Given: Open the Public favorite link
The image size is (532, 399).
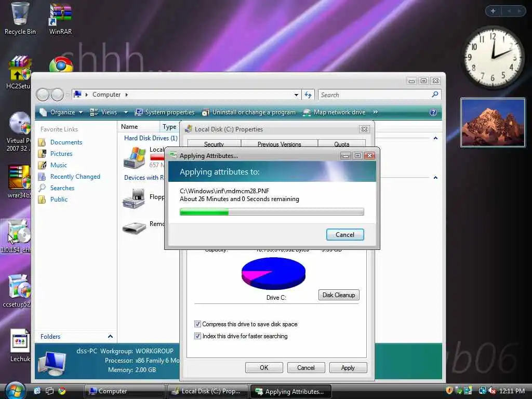Looking at the screenshot, I should [x=59, y=199].
